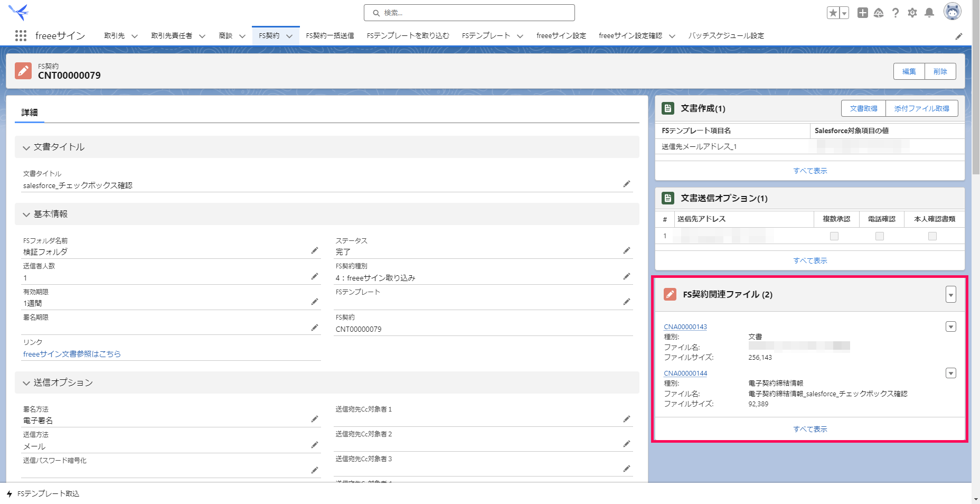Open the 商談 tab dropdown chevron

242,36
